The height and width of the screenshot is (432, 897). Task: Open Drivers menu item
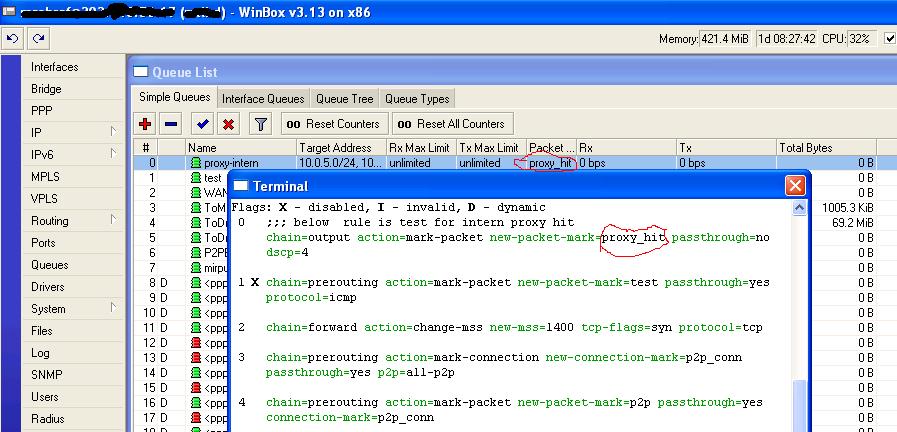tap(47, 287)
